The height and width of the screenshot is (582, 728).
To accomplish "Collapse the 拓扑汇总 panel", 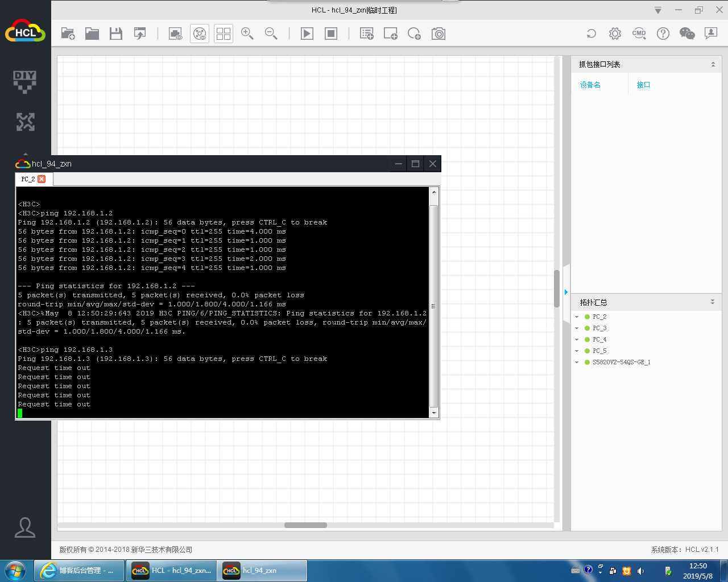I will coord(713,302).
